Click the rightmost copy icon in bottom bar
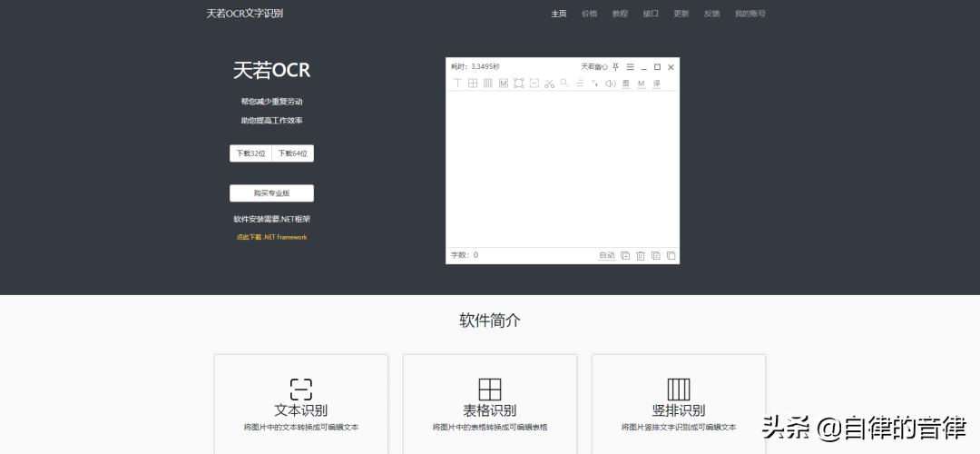 coord(671,255)
